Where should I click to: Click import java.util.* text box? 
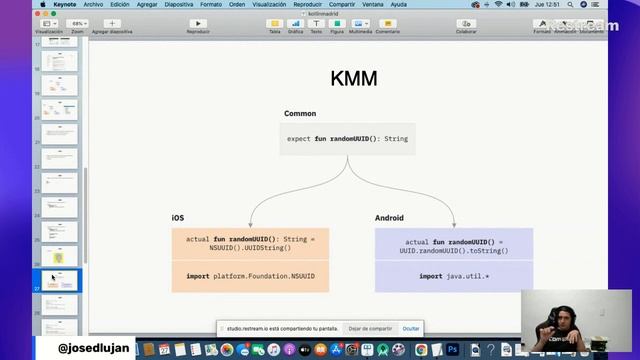click(x=454, y=276)
